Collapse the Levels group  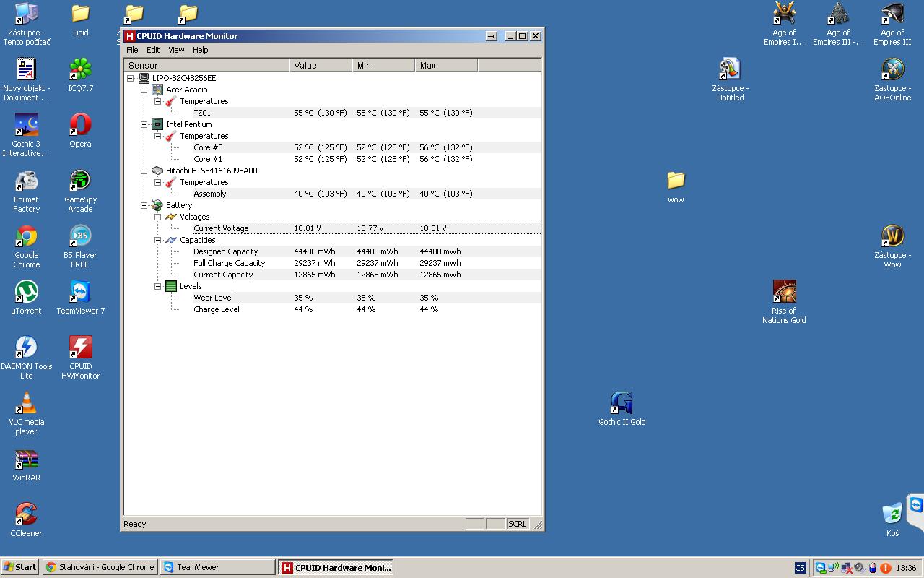click(158, 286)
